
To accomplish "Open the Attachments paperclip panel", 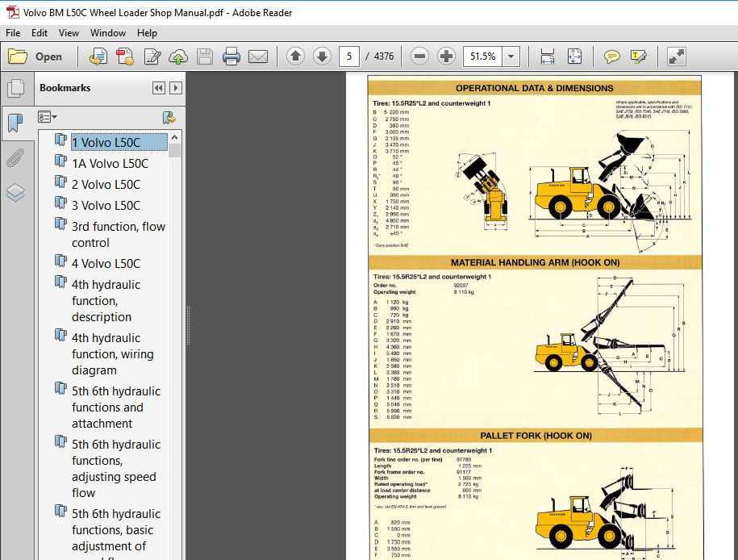I will coord(16,158).
